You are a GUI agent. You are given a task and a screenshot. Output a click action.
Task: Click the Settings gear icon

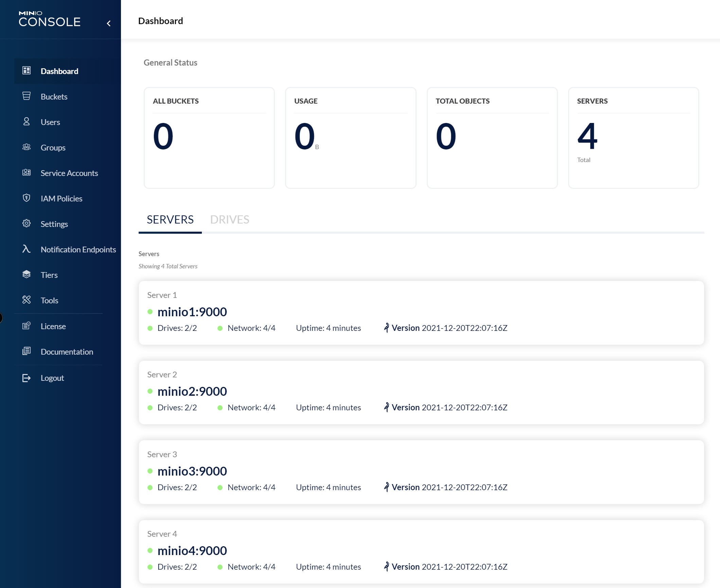[27, 224]
